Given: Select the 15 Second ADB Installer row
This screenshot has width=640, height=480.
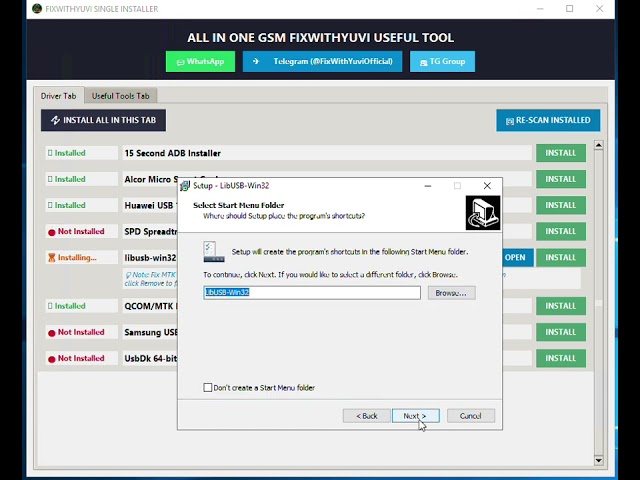Looking at the screenshot, I should (x=327, y=153).
